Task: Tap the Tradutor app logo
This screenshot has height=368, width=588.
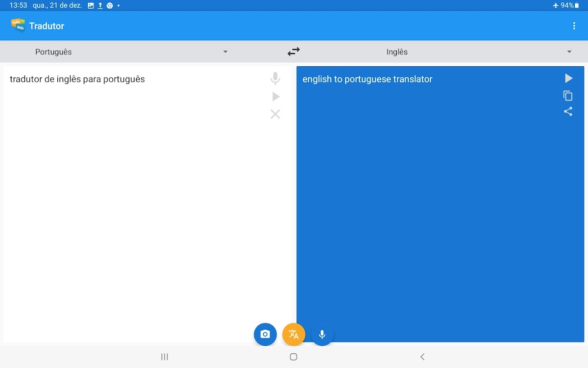Action: tap(18, 26)
